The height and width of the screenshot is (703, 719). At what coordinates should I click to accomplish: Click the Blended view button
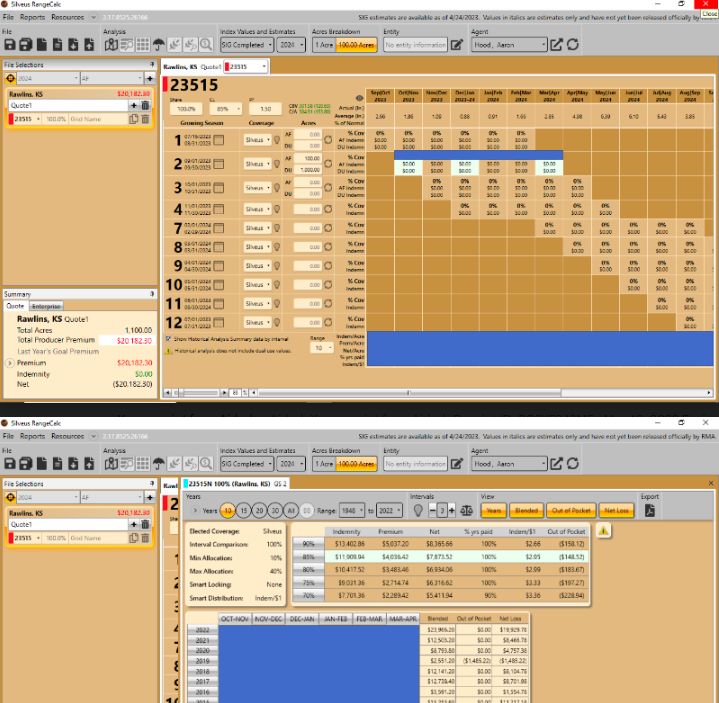coord(526,510)
